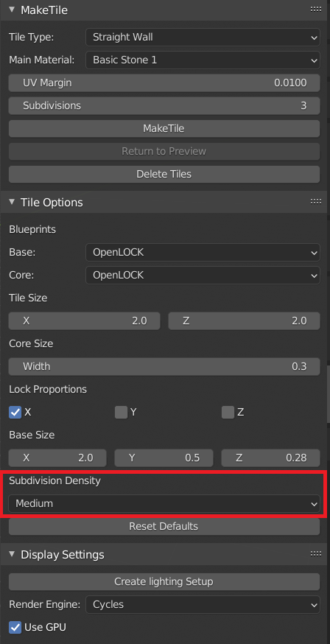Toggle the Lock Proportions X checkbox
Screen dimensions: 330x644
(x=15, y=412)
